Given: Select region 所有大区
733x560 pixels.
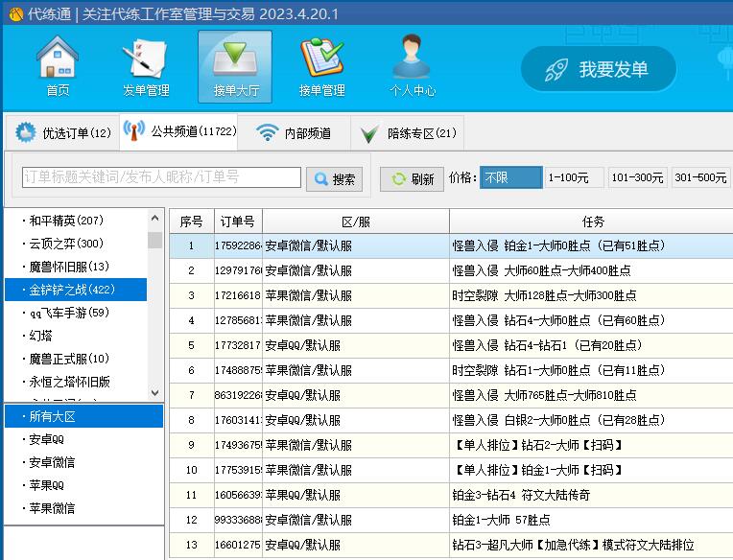Looking at the screenshot, I should [84, 416].
